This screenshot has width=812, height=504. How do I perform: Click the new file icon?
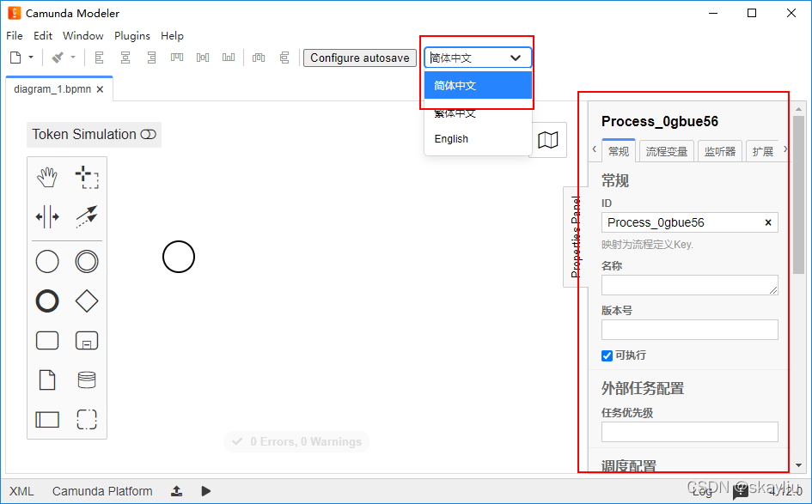tap(15, 58)
